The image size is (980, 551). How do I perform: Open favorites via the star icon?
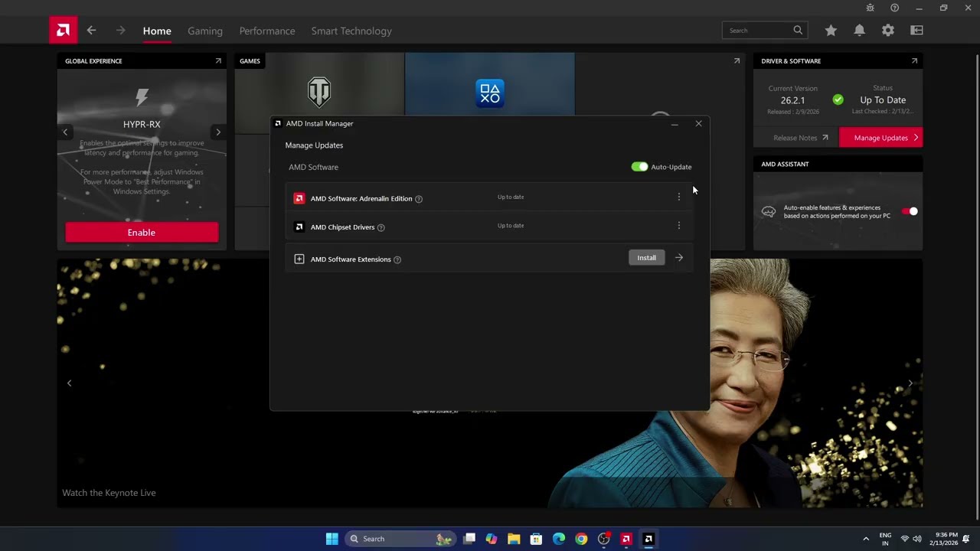click(831, 31)
